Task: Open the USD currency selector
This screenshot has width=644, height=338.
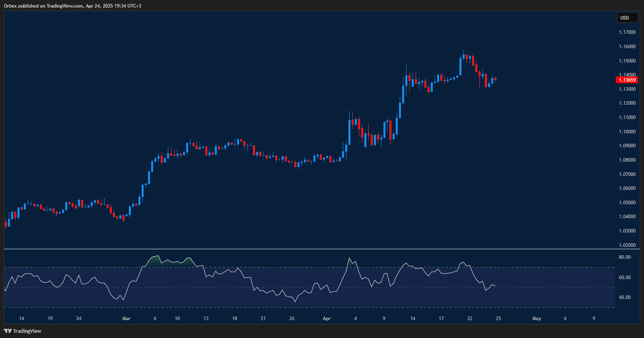Action: click(x=627, y=18)
